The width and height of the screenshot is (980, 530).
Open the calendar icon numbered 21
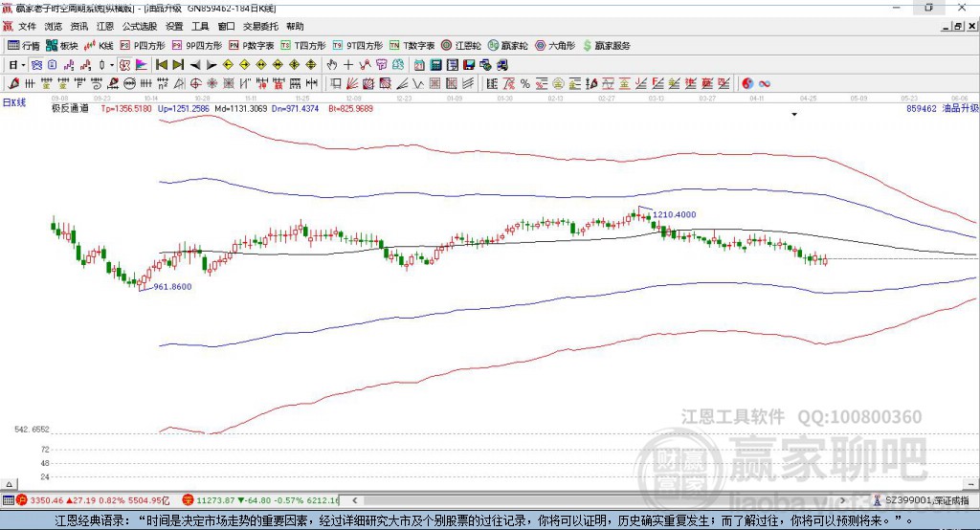point(419,65)
